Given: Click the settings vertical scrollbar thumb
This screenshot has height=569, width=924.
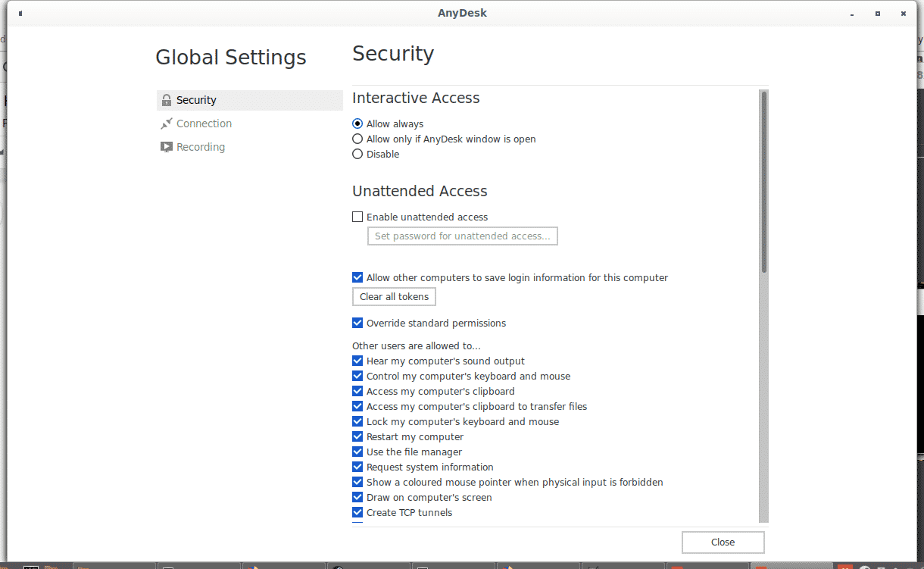Looking at the screenshot, I should [764, 182].
